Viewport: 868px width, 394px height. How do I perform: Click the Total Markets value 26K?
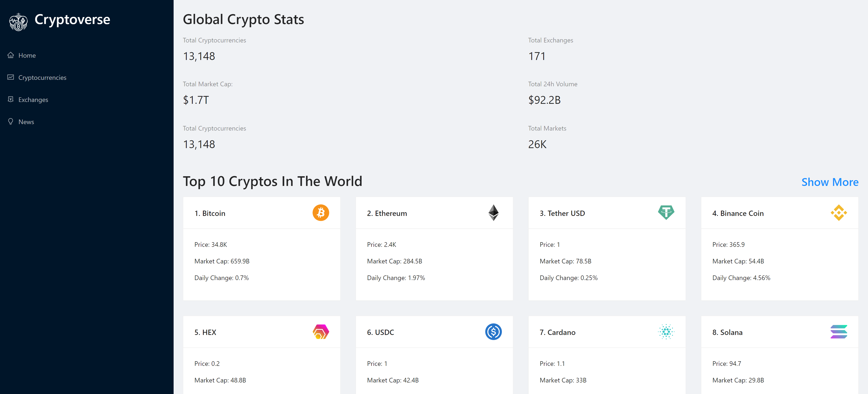[x=537, y=144]
